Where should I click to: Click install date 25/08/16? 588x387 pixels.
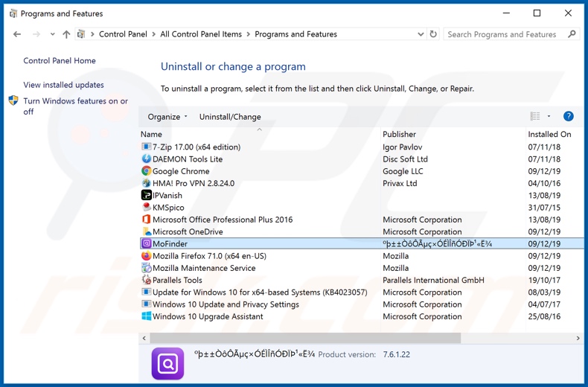544,316
